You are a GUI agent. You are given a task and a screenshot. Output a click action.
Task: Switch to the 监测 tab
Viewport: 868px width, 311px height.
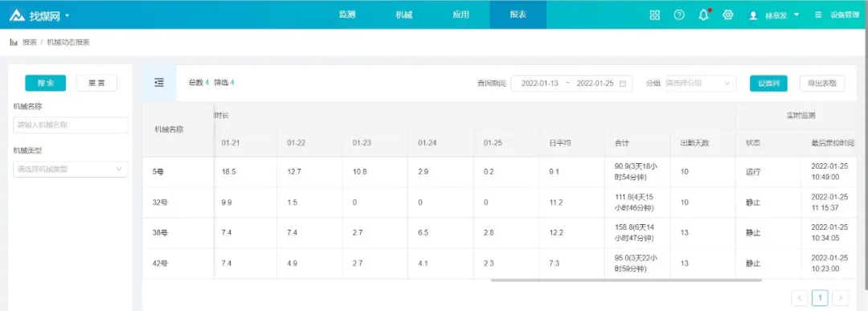coord(347,15)
